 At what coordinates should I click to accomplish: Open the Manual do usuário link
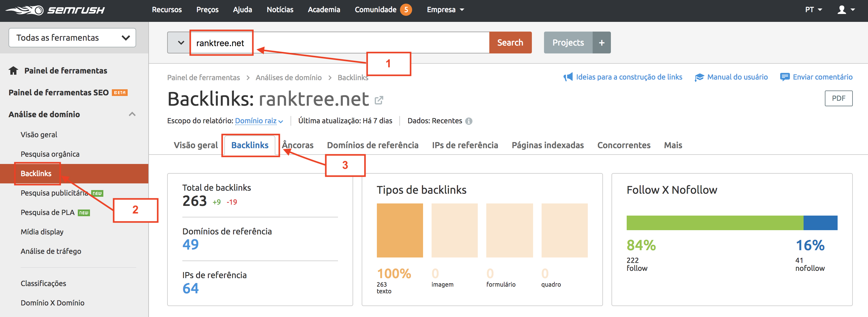(737, 77)
